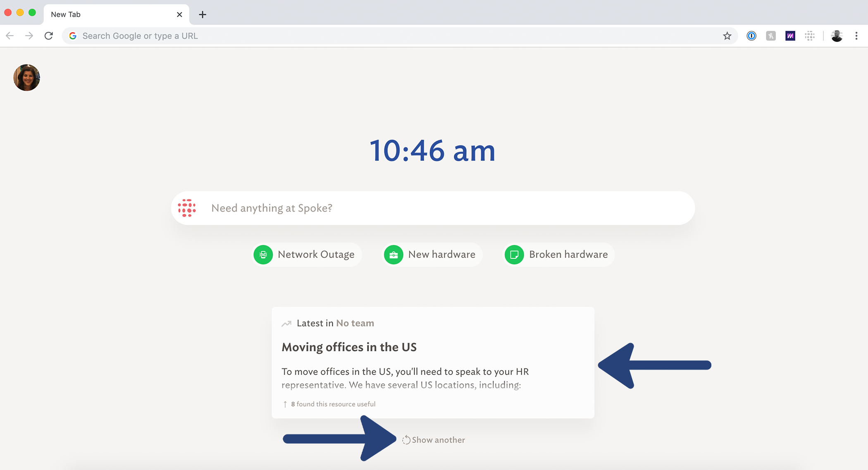Click the Google icon in the address bar
Viewport: 868px width, 470px height.
pyautogui.click(x=73, y=36)
